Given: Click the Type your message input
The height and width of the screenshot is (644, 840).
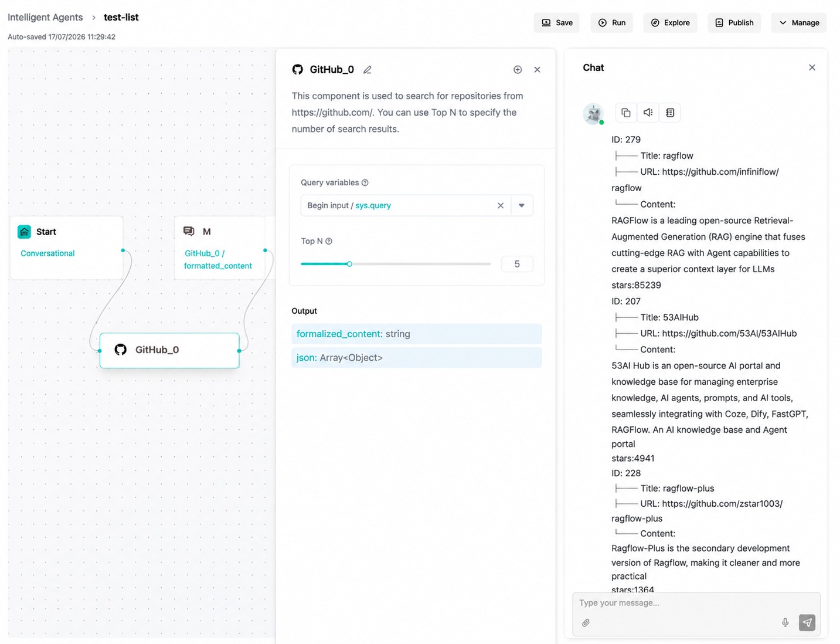Looking at the screenshot, I should 696,603.
